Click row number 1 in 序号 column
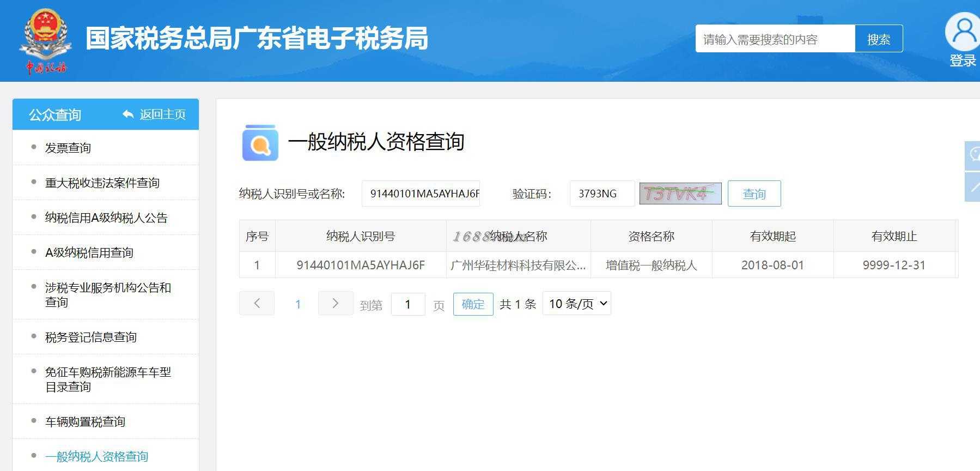Screen dimensions: 980x471 (257, 265)
